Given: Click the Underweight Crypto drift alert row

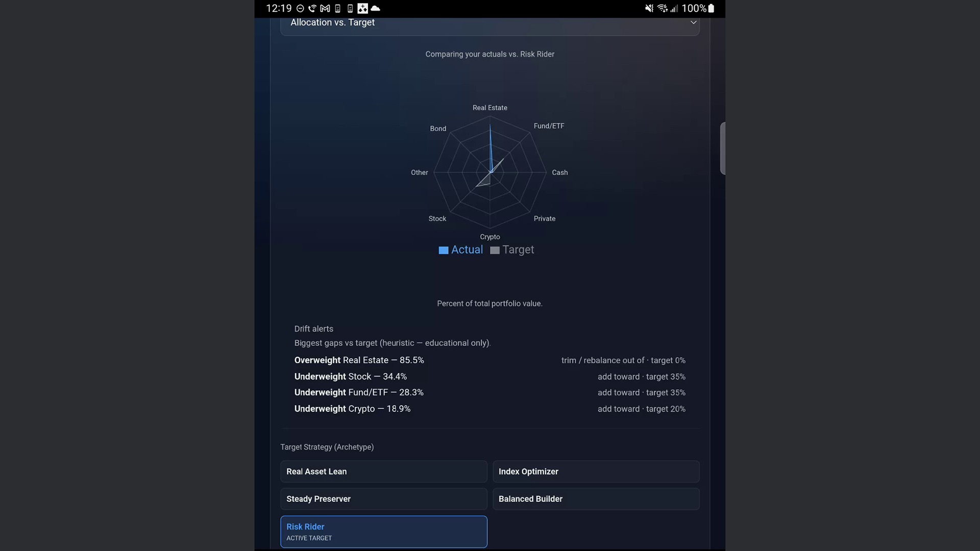Looking at the screenshot, I should tap(352, 409).
